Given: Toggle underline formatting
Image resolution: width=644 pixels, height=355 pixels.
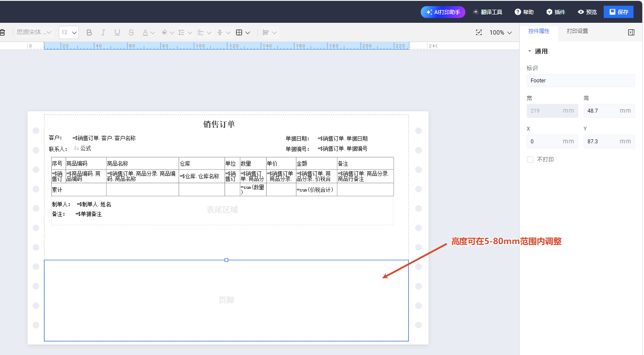Looking at the screenshot, I should 117,32.
